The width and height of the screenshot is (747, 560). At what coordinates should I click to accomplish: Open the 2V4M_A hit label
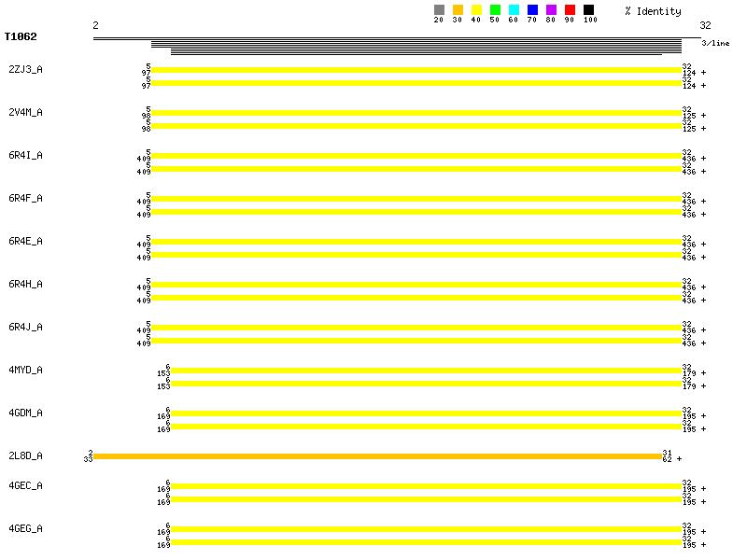[25, 112]
